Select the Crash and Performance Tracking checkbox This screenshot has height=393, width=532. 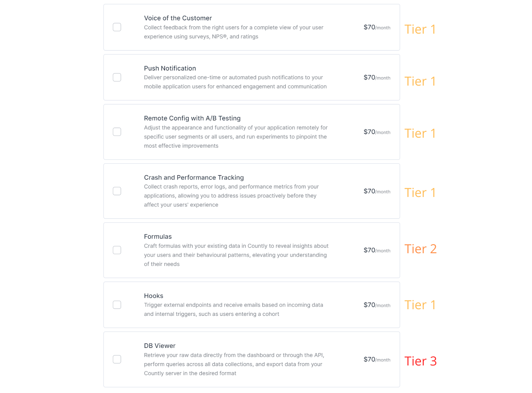tap(117, 191)
